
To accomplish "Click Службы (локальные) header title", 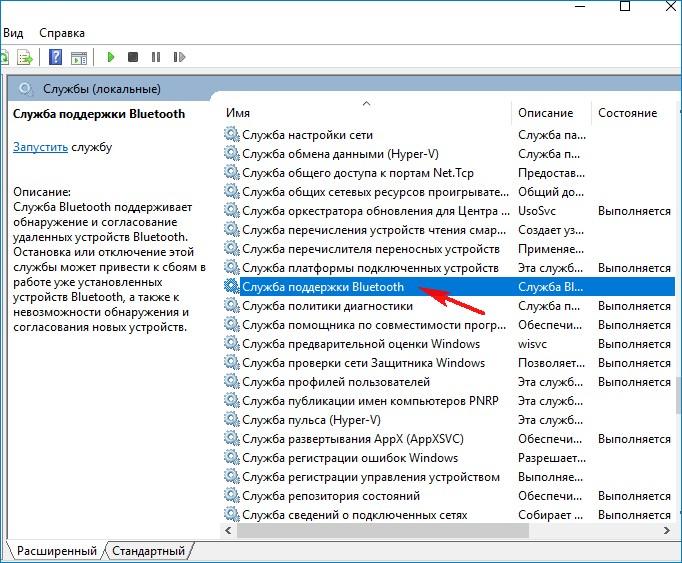I will point(102,89).
